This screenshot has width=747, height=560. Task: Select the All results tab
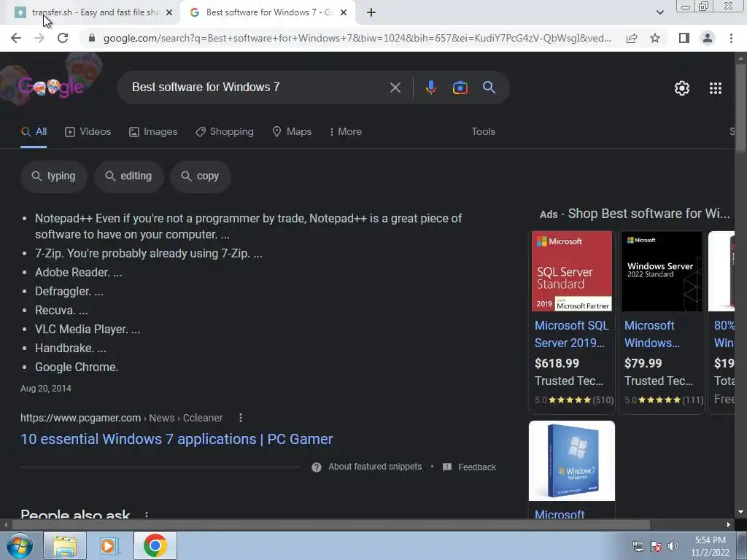[34, 132]
